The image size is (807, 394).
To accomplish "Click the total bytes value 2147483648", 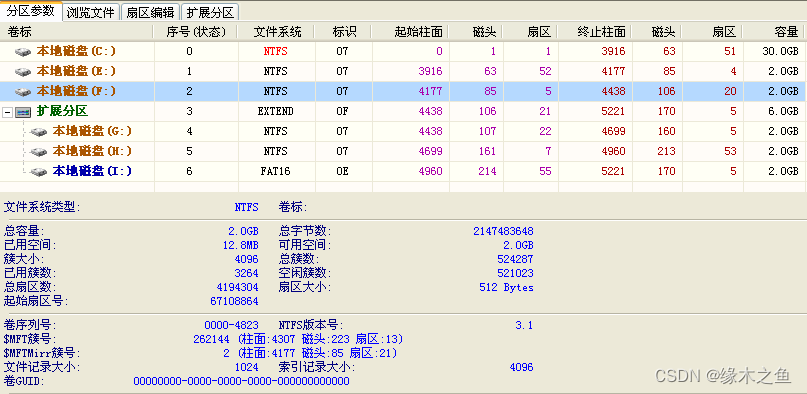I will (503, 231).
